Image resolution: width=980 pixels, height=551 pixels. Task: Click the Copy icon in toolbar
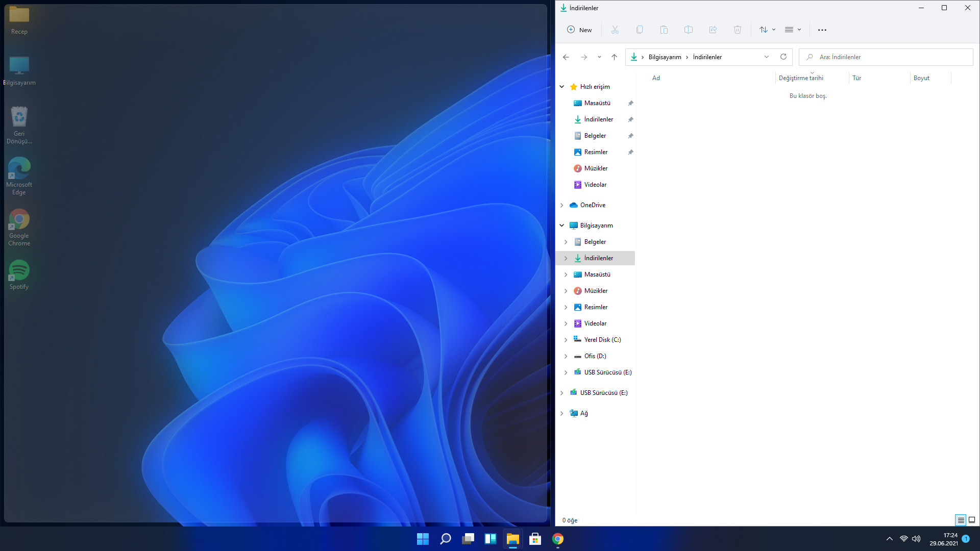[640, 30]
